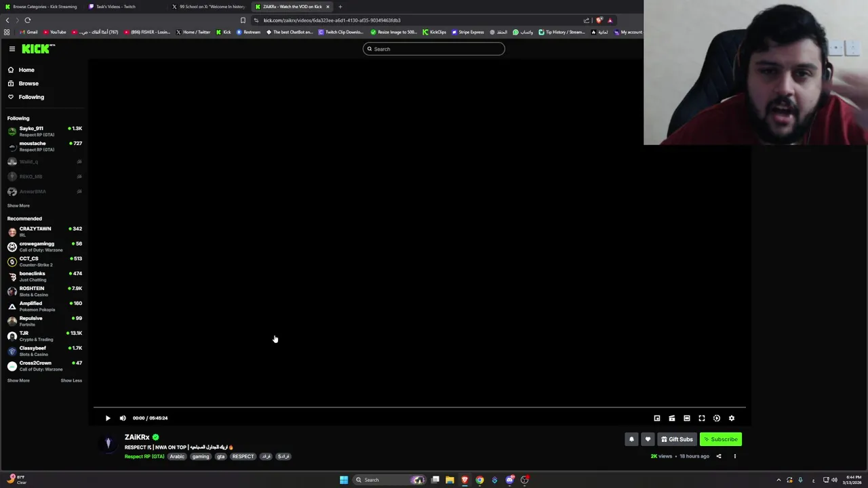Turn on notifications with bell icon
This screenshot has width=868, height=488.
click(631, 439)
